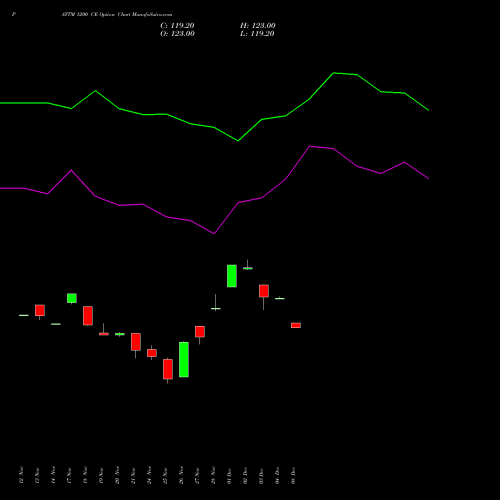This screenshot has height=500, width=500.
Task: Select the red candle above 21 Nov
Action: click(136, 342)
